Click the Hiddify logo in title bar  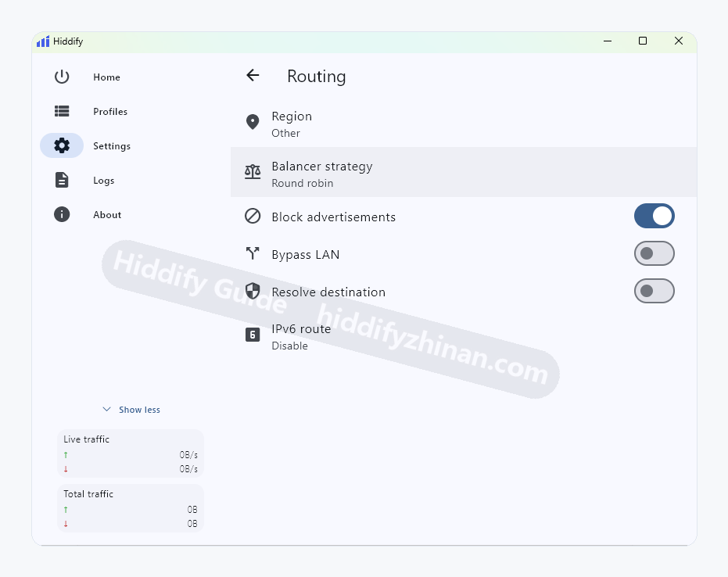click(x=43, y=41)
